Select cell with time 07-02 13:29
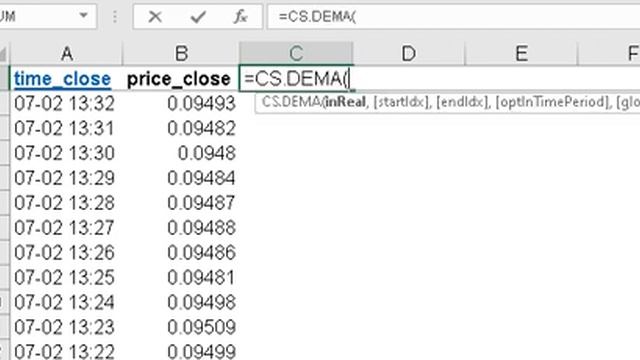640x360 pixels. tap(66, 178)
